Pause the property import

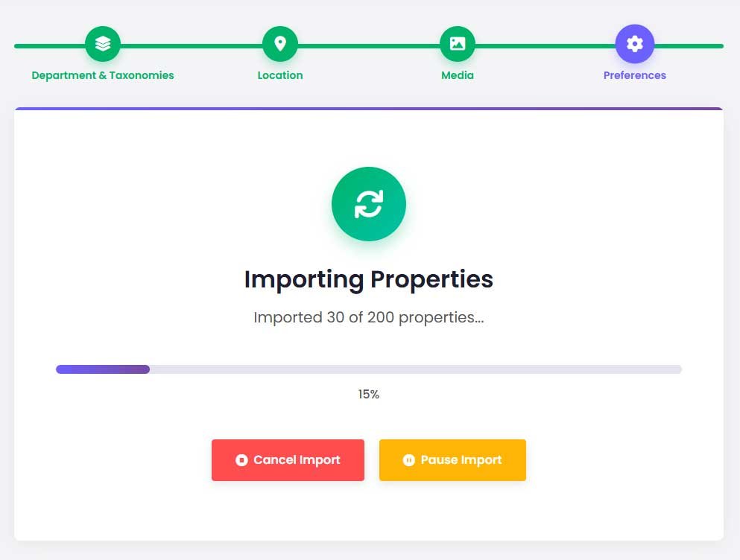452,460
